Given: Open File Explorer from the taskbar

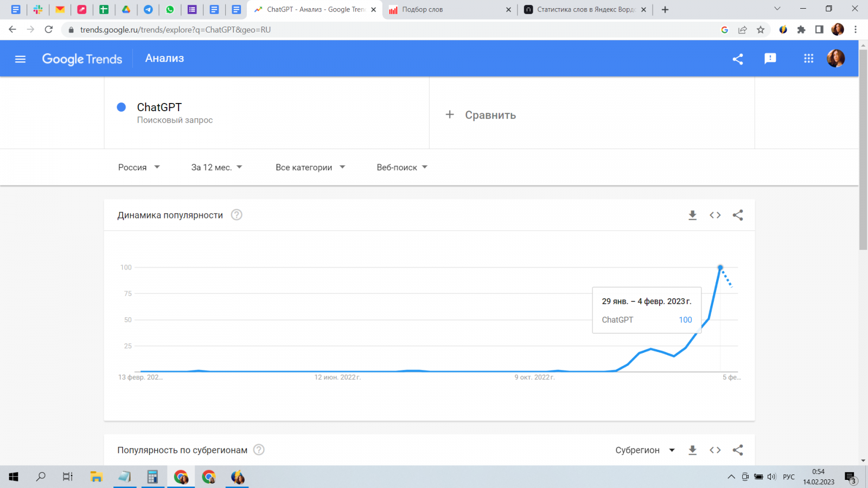Looking at the screenshot, I should point(97,477).
